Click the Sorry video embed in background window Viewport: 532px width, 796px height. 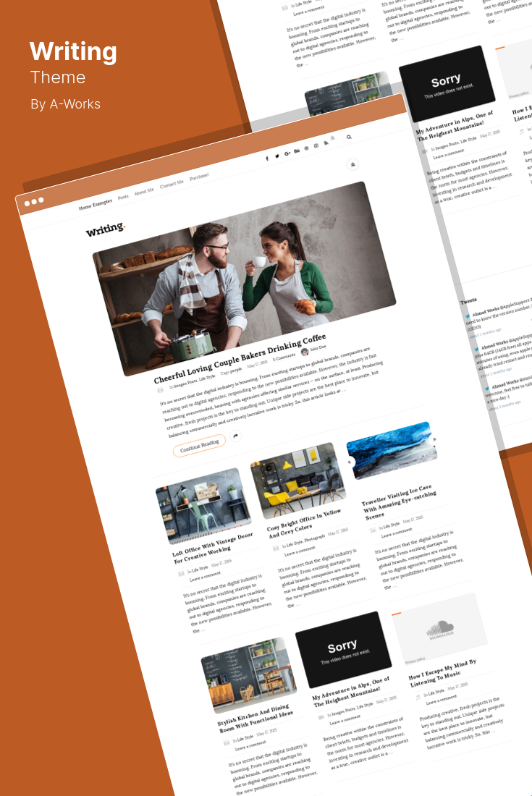pyautogui.click(x=447, y=84)
